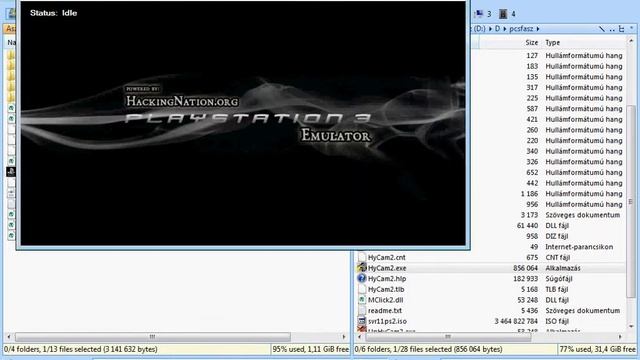Open the D folder breadcrumb

pyautogui.click(x=497, y=29)
